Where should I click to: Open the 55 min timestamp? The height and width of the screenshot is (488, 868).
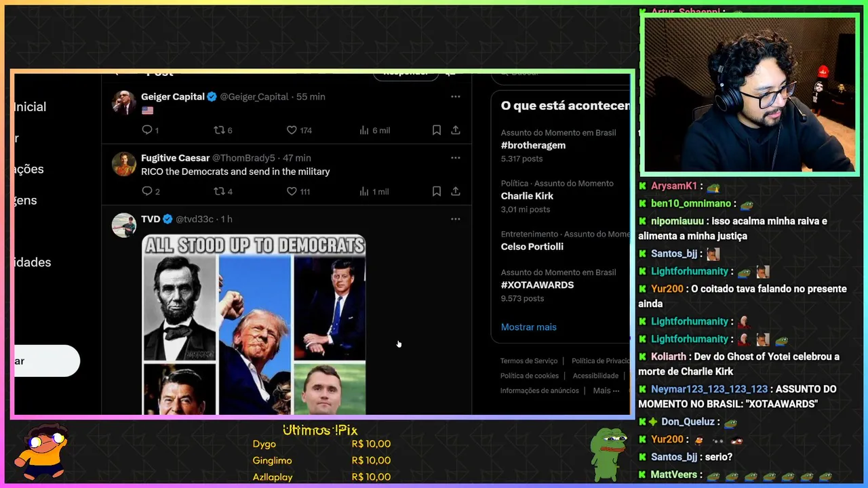[x=311, y=97]
